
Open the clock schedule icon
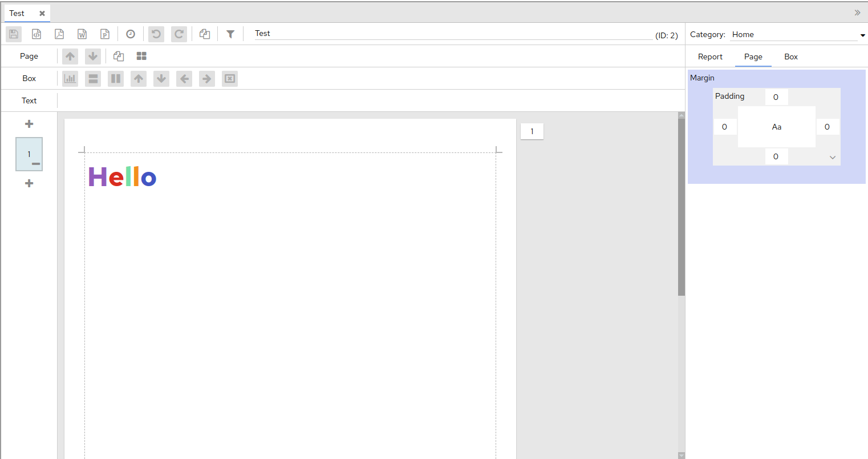[x=131, y=34]
